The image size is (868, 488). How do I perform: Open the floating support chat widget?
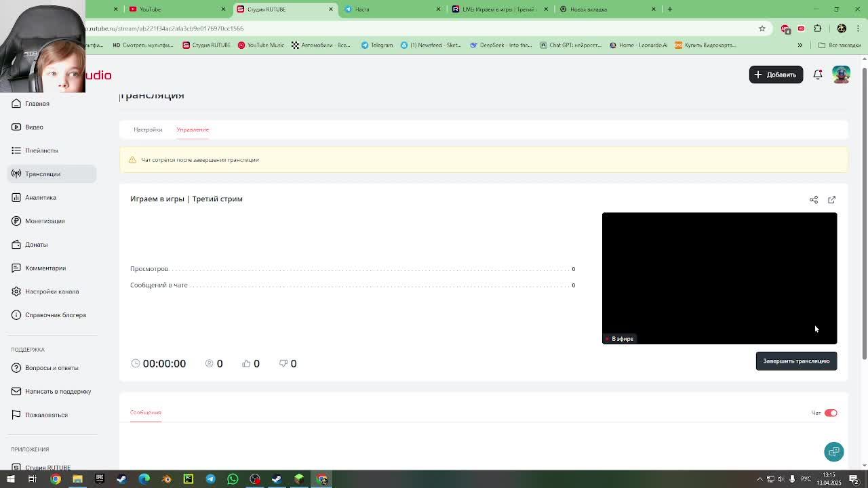click(834, 452)
